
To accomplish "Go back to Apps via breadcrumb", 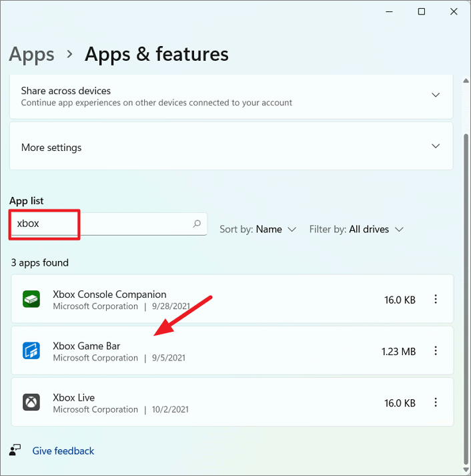I will pos(31,54).
